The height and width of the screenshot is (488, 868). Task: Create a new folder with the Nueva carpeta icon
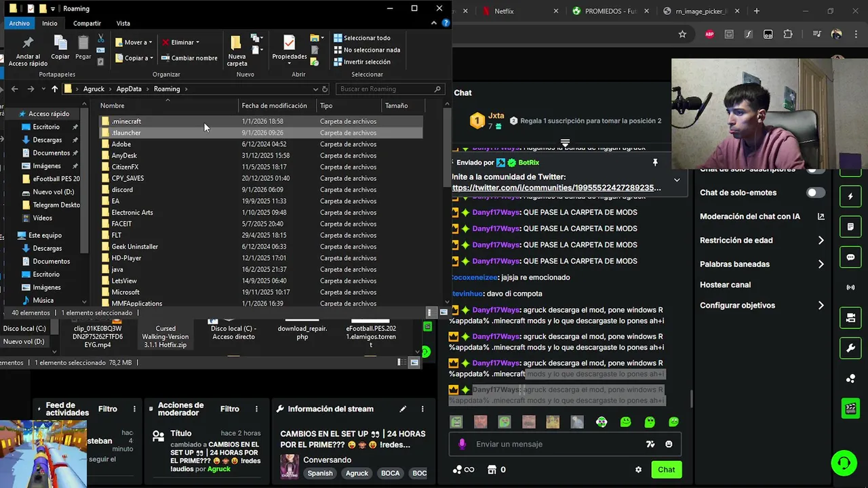(236, 43)
